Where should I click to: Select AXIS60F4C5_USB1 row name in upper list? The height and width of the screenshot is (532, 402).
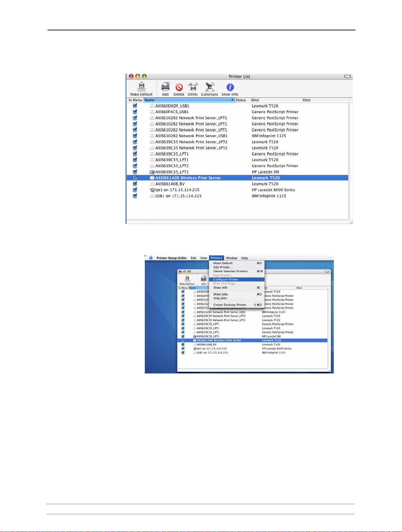172,112
